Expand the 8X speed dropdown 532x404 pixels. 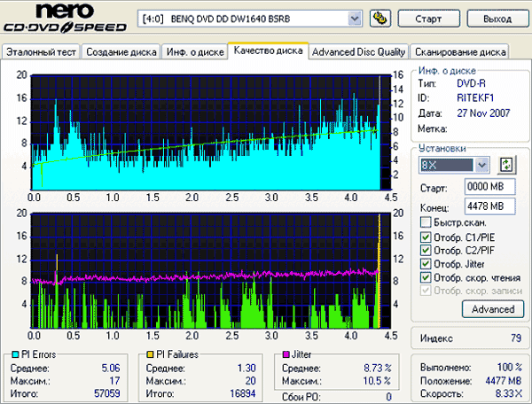click(x=481, y=165)
